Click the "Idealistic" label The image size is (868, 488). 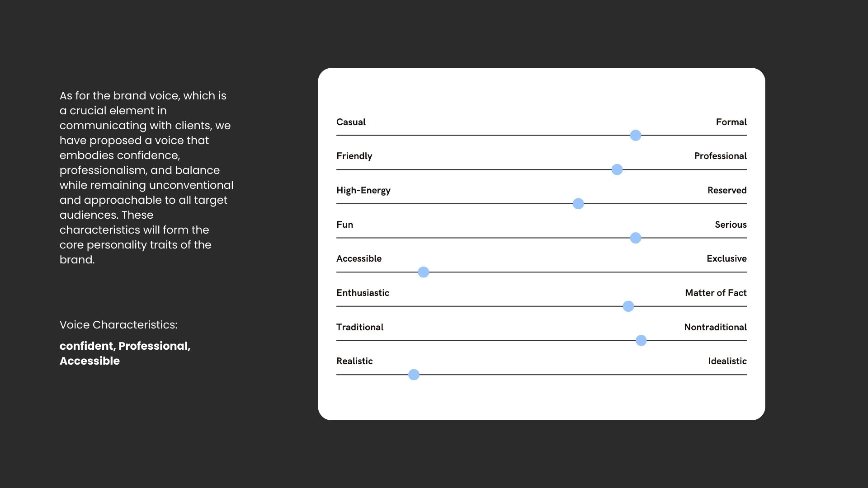(727, 361)
